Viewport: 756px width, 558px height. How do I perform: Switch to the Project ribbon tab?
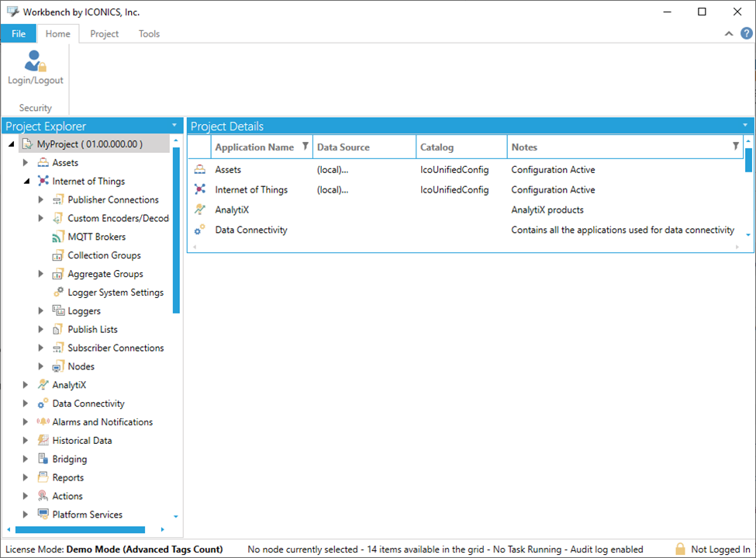[104, 34]
